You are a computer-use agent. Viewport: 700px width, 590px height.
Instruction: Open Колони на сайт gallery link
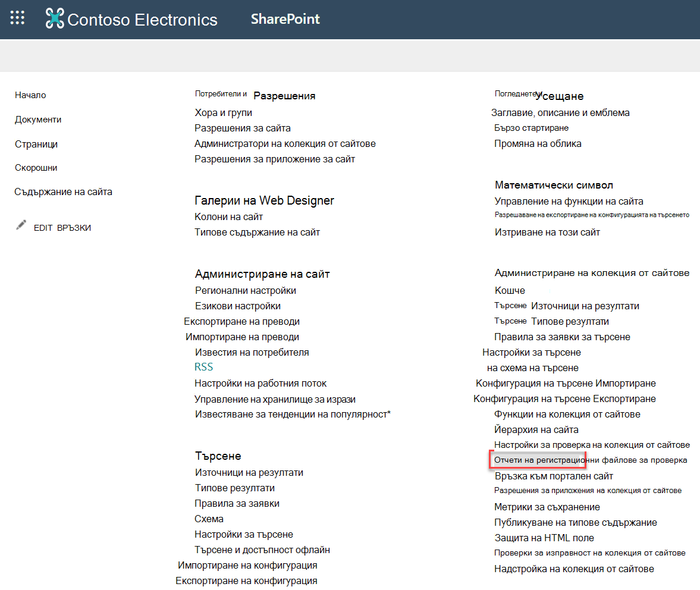pyautogui.click(x=228, y=217)
